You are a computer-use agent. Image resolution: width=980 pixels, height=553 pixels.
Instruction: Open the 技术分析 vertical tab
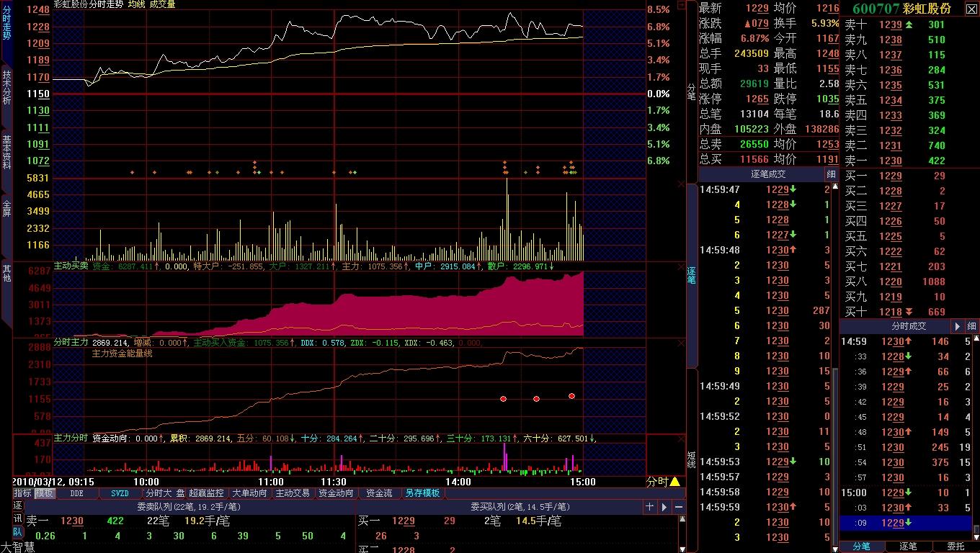[6, 87]
